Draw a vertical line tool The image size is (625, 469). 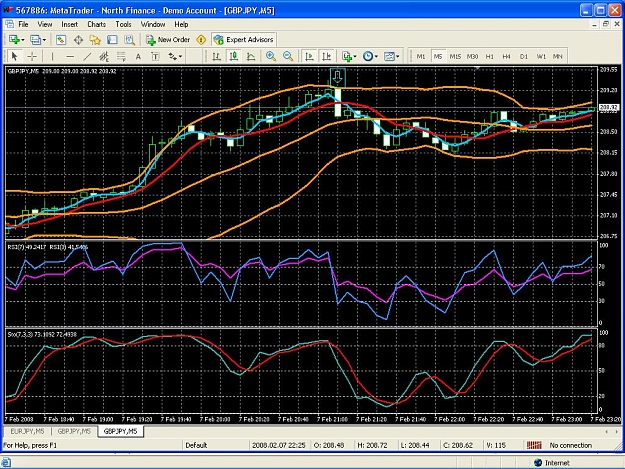coord(52,57)
